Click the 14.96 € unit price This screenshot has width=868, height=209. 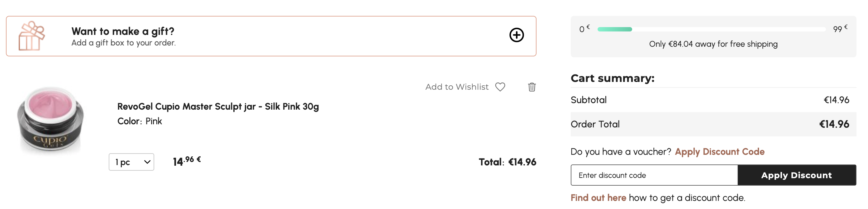187,161
